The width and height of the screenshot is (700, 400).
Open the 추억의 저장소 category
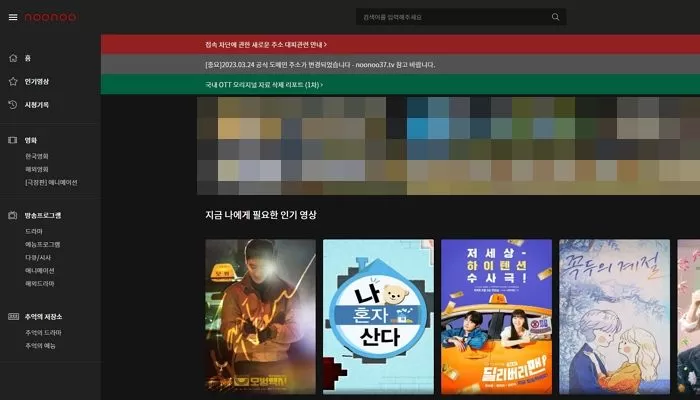point(43,317)
